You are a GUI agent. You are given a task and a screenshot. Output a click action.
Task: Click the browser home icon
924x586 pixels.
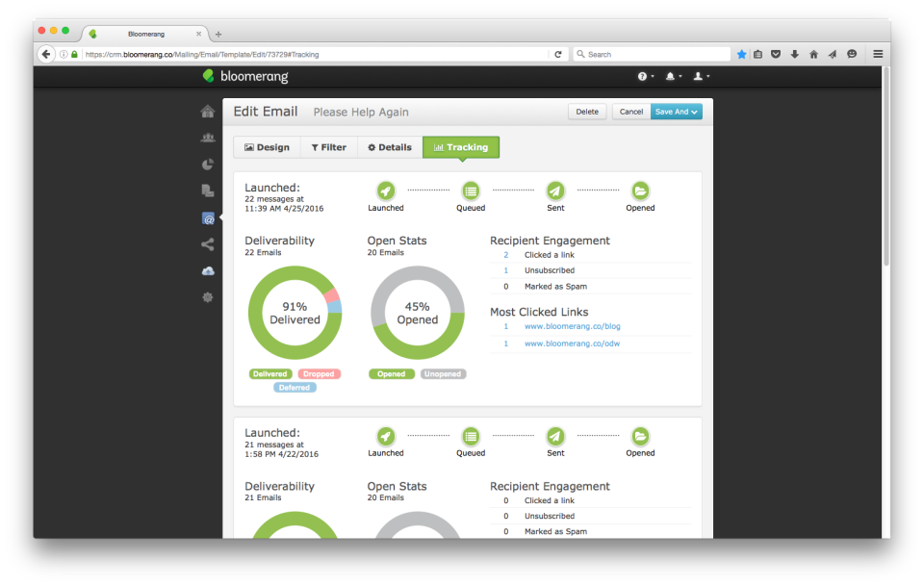coord(813,54)
